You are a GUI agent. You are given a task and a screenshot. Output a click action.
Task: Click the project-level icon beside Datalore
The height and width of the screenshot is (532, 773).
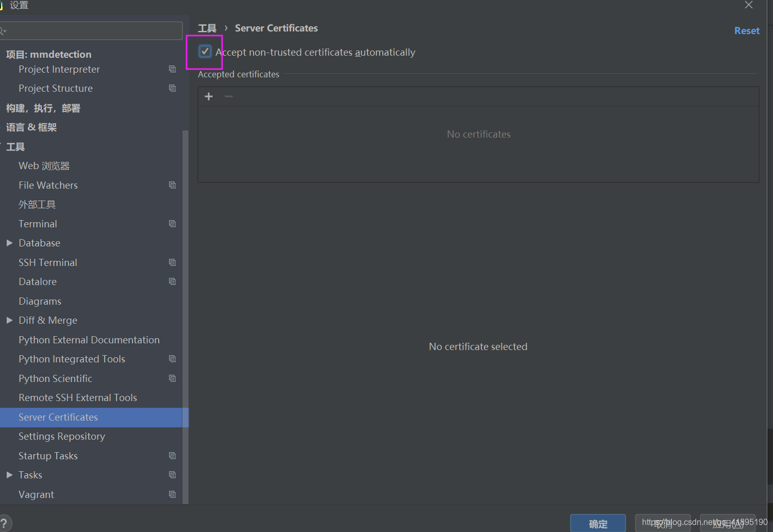click(172, 281)
